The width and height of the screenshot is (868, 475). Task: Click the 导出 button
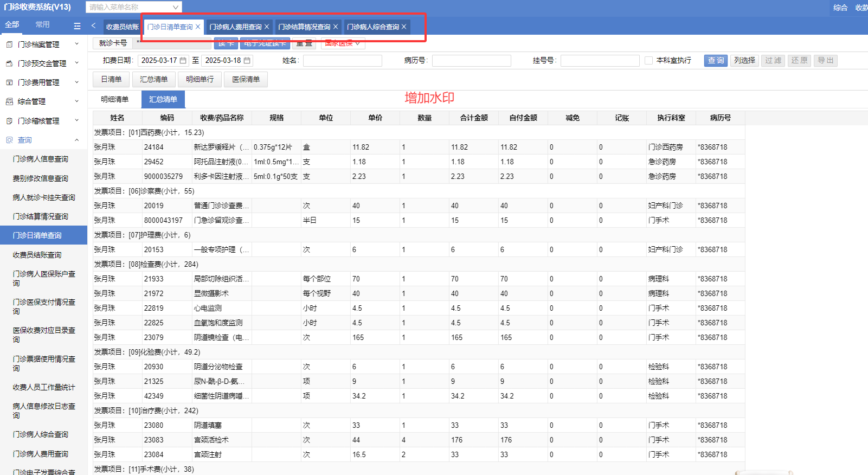826,61
